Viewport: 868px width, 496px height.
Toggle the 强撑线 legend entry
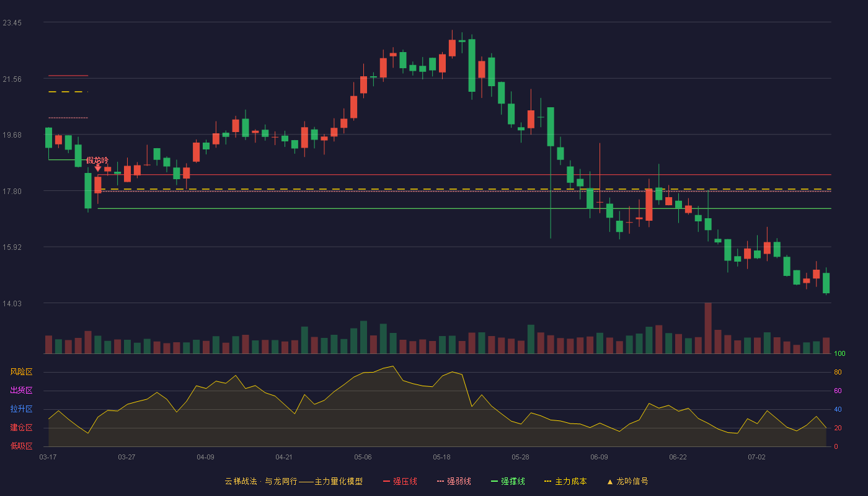pos(508,481)
